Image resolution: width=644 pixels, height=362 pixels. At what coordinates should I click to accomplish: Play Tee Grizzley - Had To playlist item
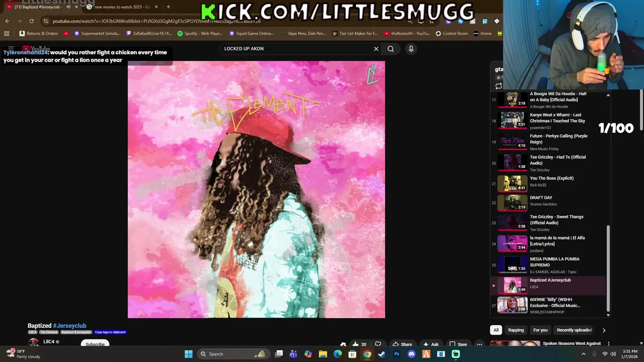548,163
